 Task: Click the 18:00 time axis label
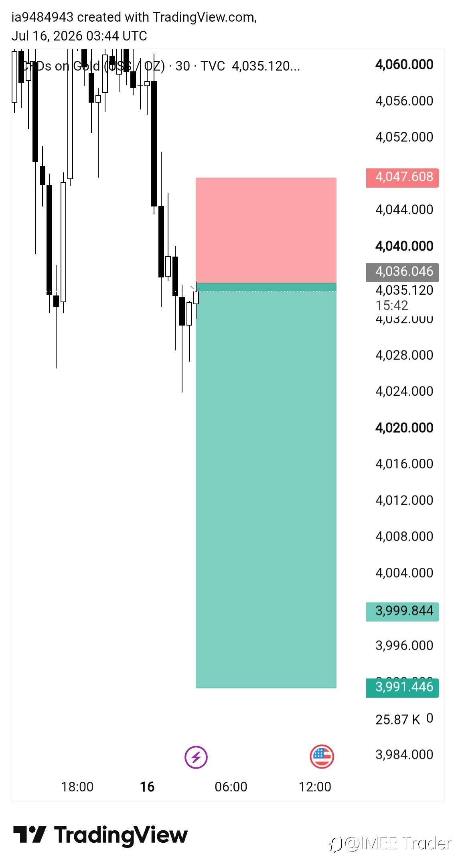point(77,787)
